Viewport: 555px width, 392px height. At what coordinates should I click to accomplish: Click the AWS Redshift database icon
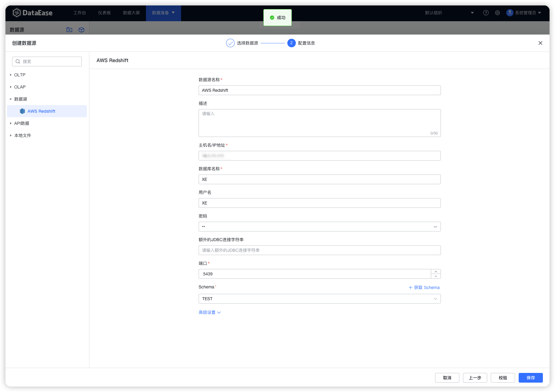(22, 111)
